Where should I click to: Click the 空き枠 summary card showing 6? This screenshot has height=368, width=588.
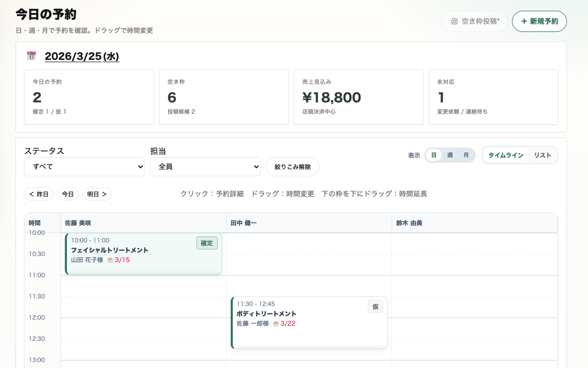point(224,97)
